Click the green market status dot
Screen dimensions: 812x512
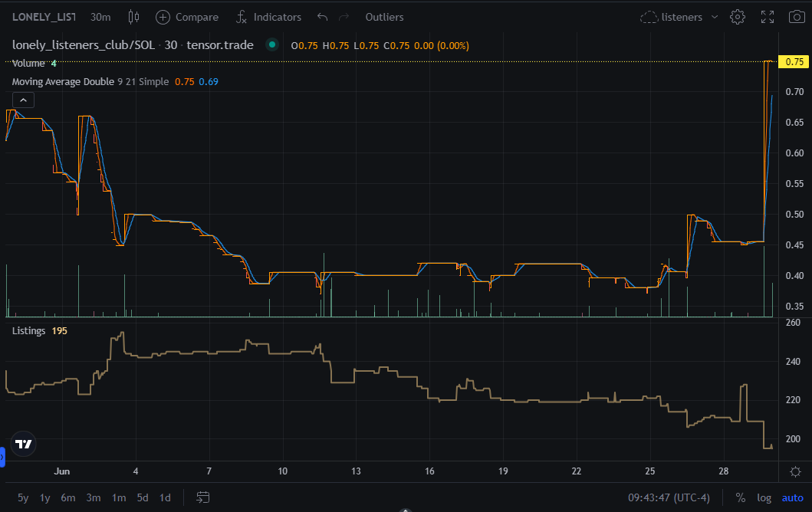point(272,45)
